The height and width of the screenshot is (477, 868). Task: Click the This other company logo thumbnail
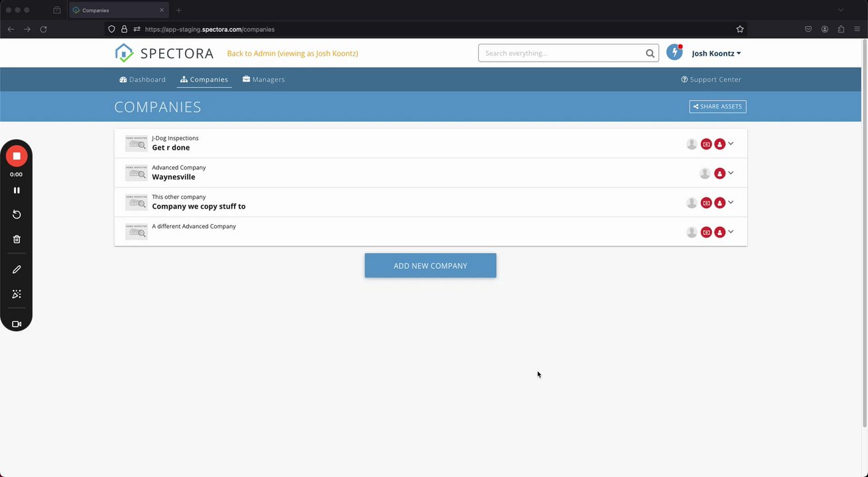137,202
